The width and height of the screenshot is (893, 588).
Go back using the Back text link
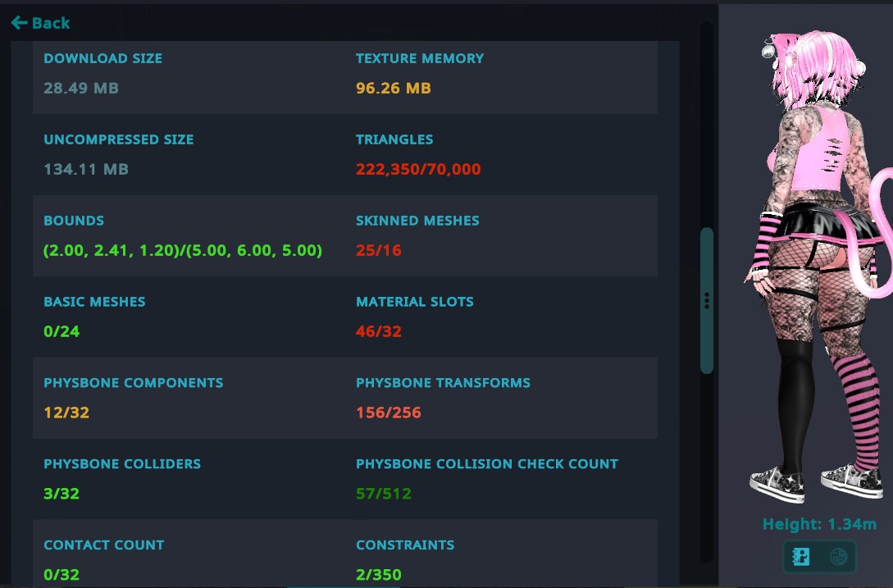[51, 23]
